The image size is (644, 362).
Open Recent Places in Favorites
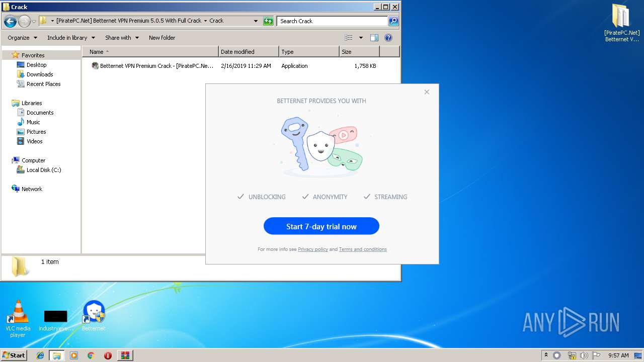(43, 84)
